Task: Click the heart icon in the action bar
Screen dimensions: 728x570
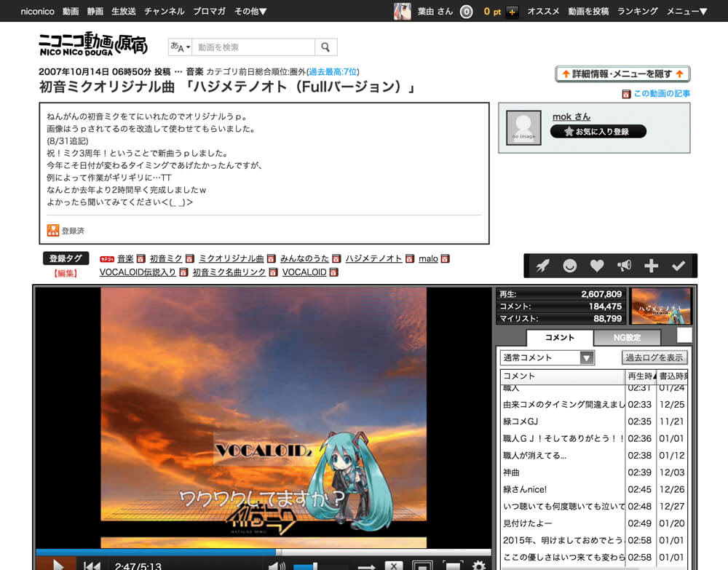Action: 597,266
